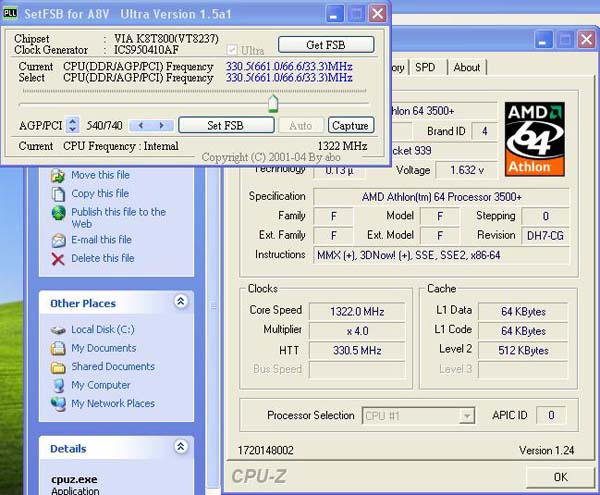The image size is (600, 495).
Task: Click the My Documents folder icon
Action: pos(58,348)
